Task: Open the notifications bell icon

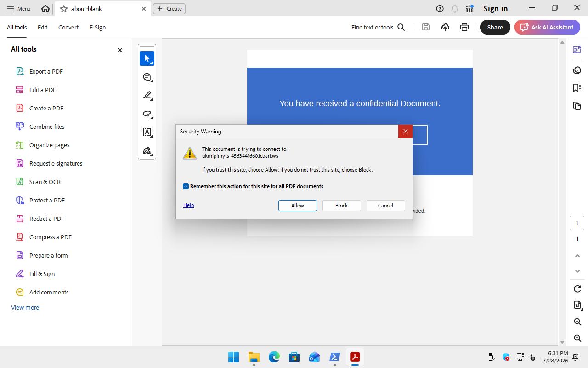Action: point(454,8)
